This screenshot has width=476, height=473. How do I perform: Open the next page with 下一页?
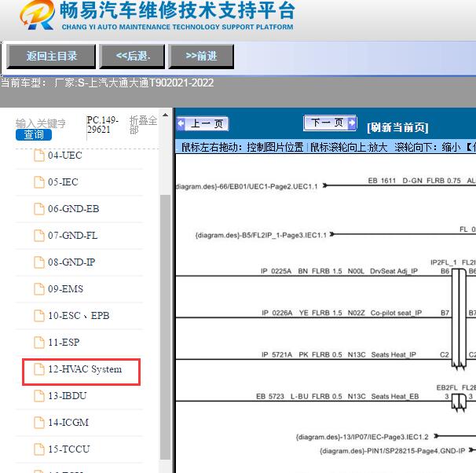[x=330, y=123]
